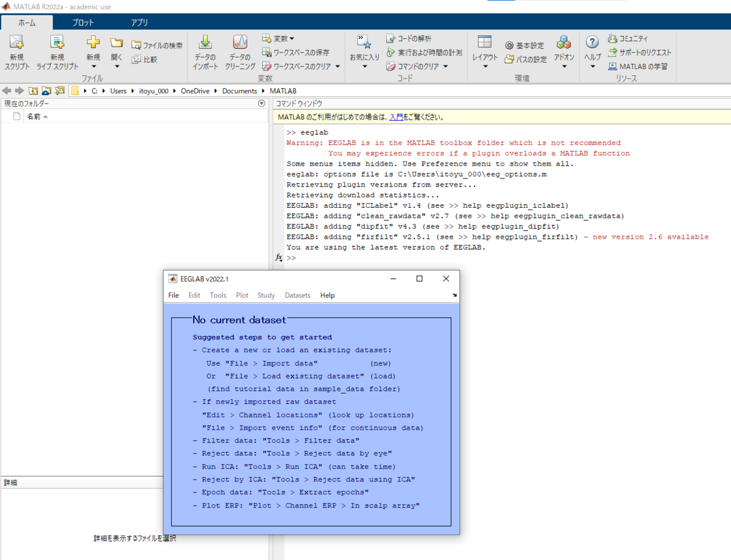The image size is (731, 560).
Task: Click the 入門 getting started link
Action: (x=396, y=117)
